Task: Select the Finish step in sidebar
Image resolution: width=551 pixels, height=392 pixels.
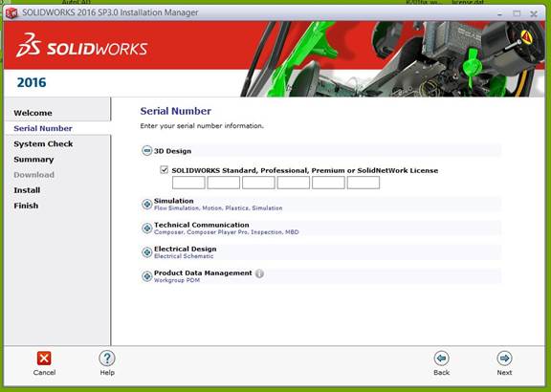Action: click(26, 206)
